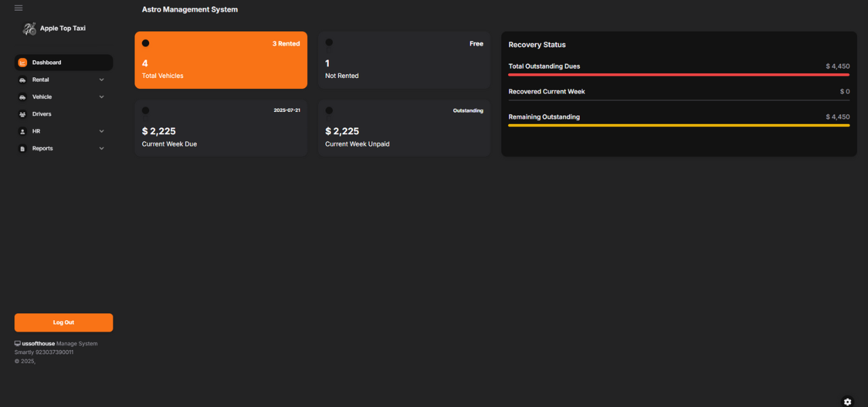The width and height of the screenshot is (868, 407).
Task: Expand the HR menu chevron
Action: click(x=102, y=132)
